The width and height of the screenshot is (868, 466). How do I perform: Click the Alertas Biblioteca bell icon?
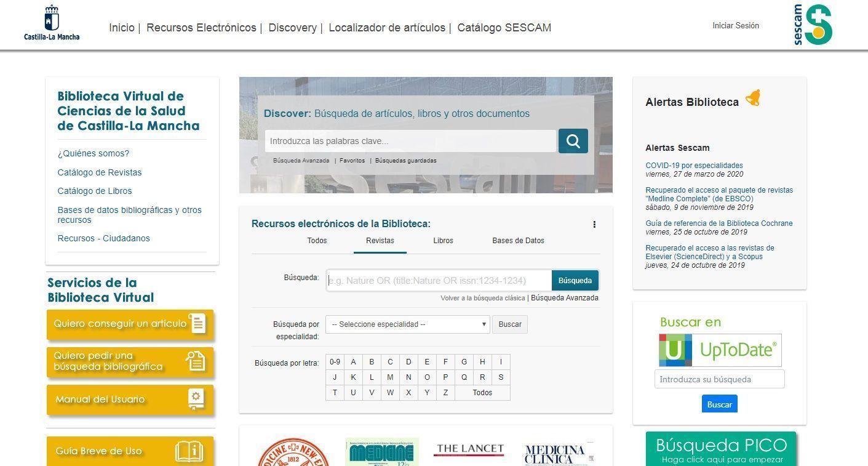pyautogui.click(x=753, y=98)
